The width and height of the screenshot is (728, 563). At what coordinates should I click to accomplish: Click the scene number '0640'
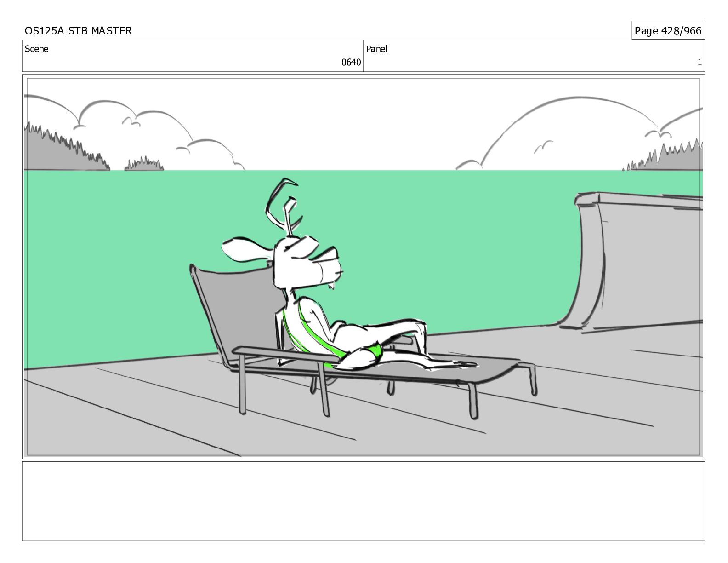coord(351,63)
